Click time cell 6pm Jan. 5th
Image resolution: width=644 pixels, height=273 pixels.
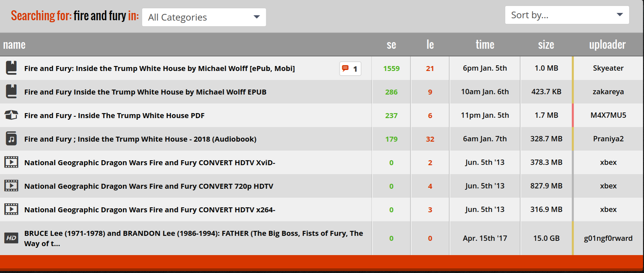click(485, 68)
